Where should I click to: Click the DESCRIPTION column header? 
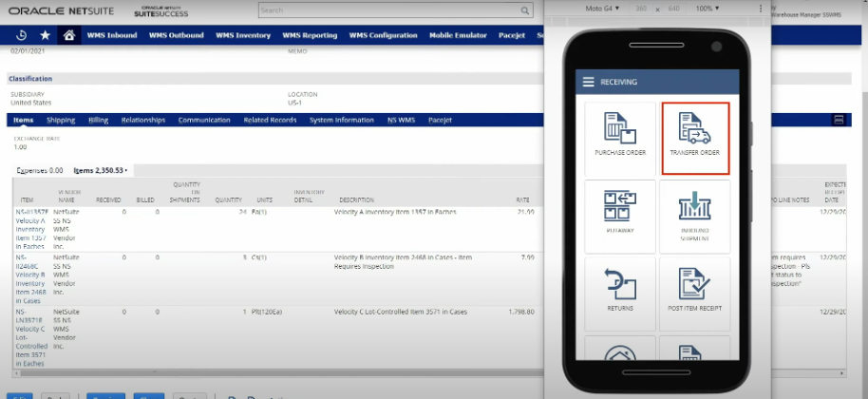[x=356, y=199]
